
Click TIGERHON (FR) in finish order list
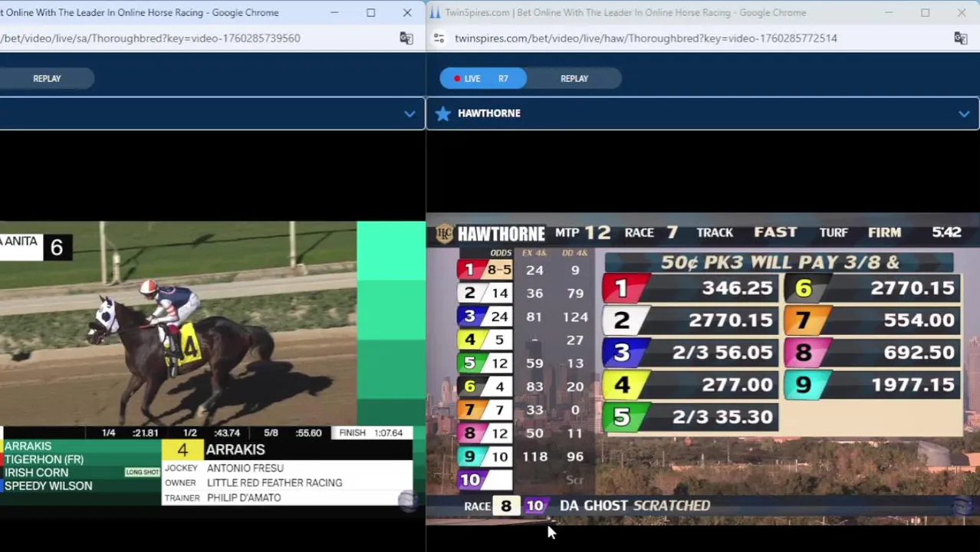point(44,459)
